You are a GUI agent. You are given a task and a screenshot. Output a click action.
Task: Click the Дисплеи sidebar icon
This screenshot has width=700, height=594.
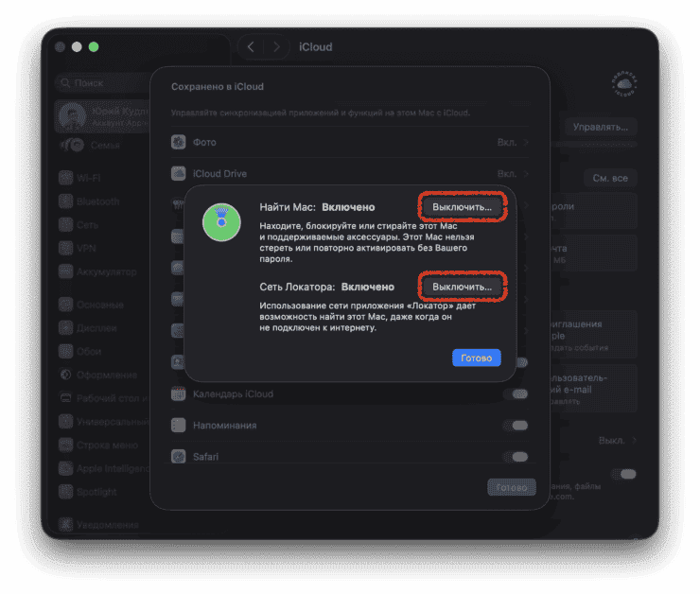click(66, 328)
